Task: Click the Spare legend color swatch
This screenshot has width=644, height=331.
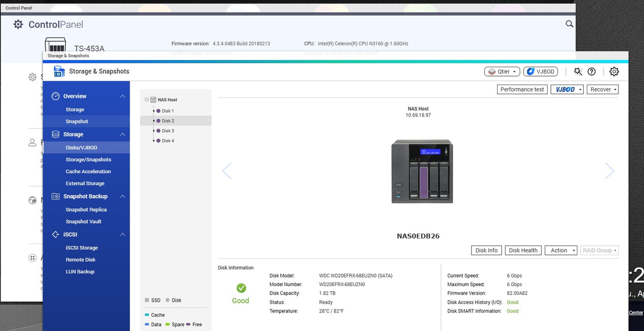Action: coord(167,324)
